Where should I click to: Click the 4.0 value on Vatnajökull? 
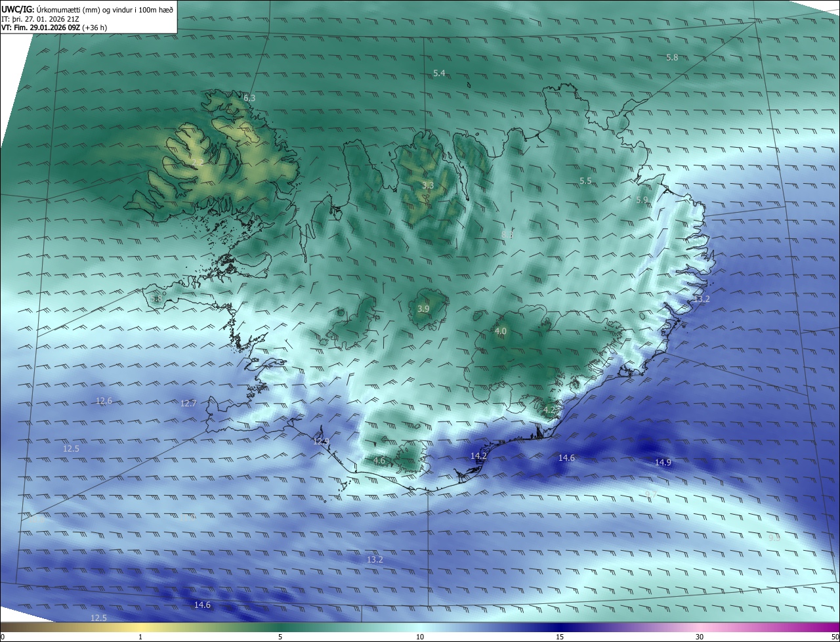click(501, 332)
